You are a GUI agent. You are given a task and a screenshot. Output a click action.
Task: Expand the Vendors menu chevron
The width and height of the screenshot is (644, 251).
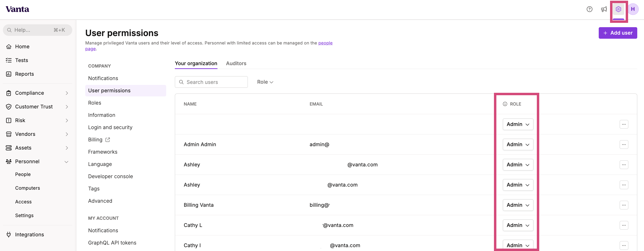coord(67,134)
